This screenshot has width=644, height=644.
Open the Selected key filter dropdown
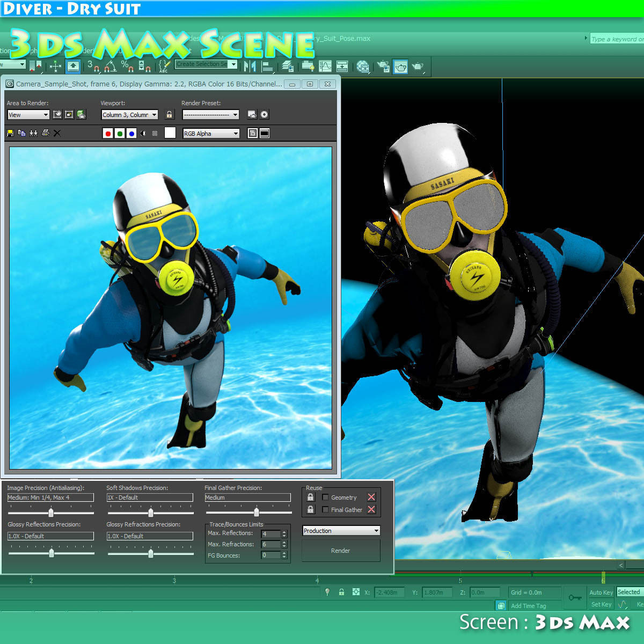630,592
